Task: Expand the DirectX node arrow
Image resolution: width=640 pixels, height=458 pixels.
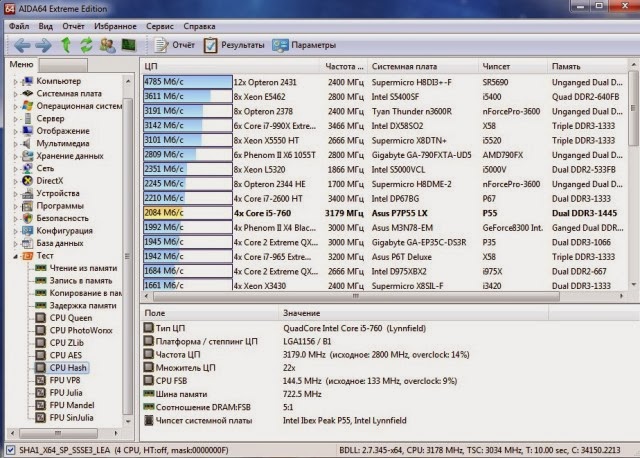Action: [x=15, y=181]
